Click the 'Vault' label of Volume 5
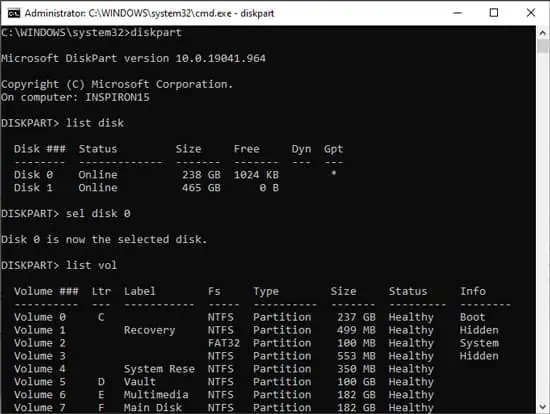Screen dimensions: 550x414 (x=140, y=382)
